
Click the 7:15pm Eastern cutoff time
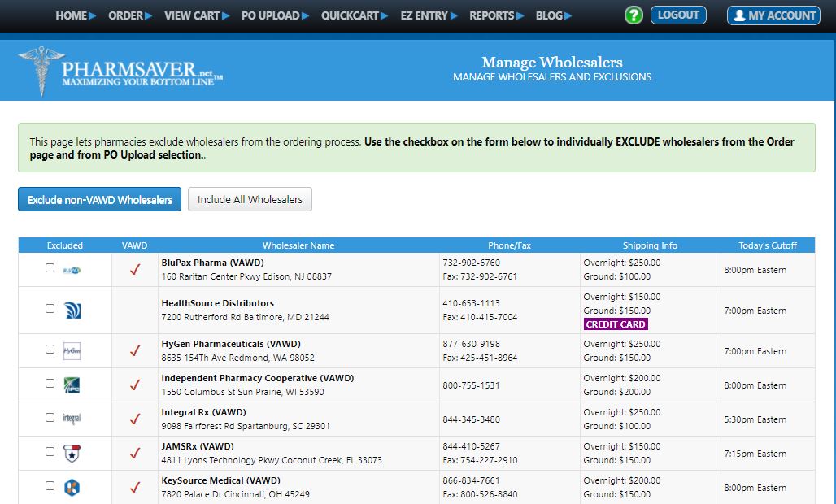[755, 454]
